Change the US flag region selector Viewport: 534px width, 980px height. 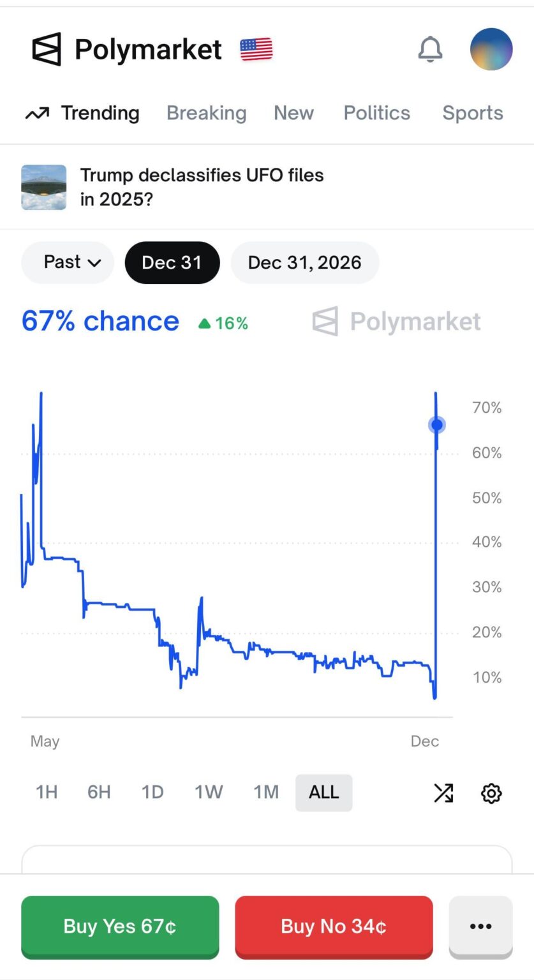256,49
